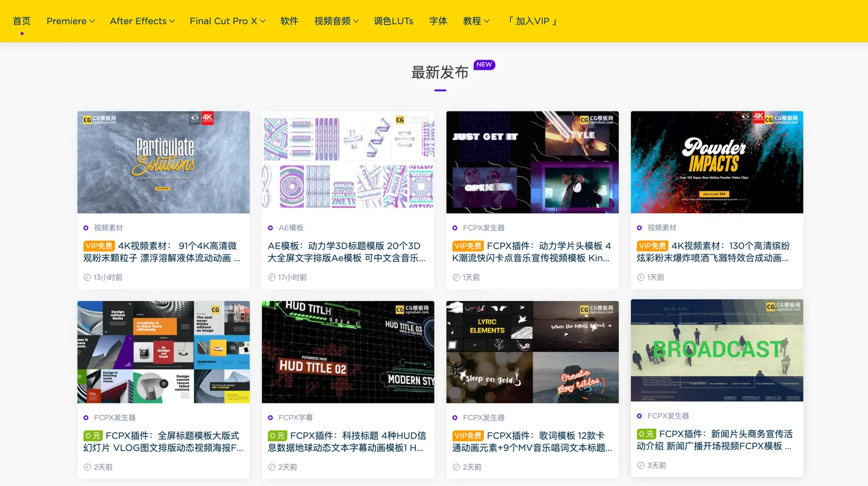
Task: Open title FCPX插件:歌词模板 12款
Action: (532, 441)
